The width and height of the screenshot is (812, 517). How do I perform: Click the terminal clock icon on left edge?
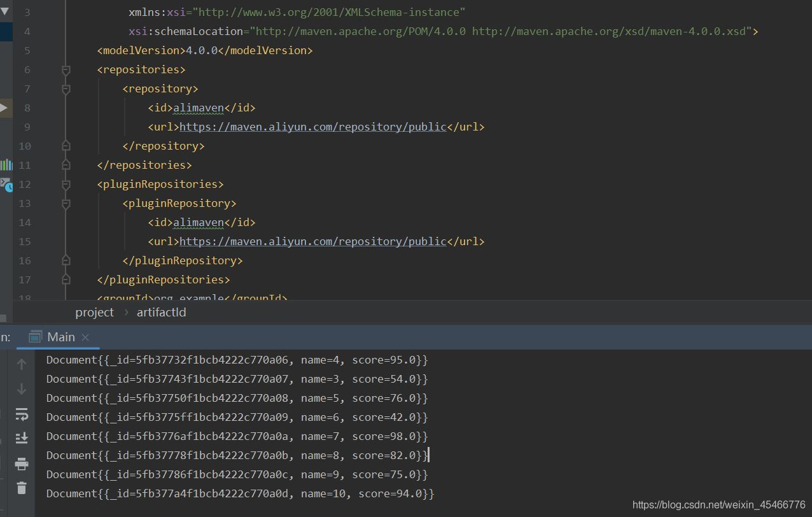(x=6, y=185)
